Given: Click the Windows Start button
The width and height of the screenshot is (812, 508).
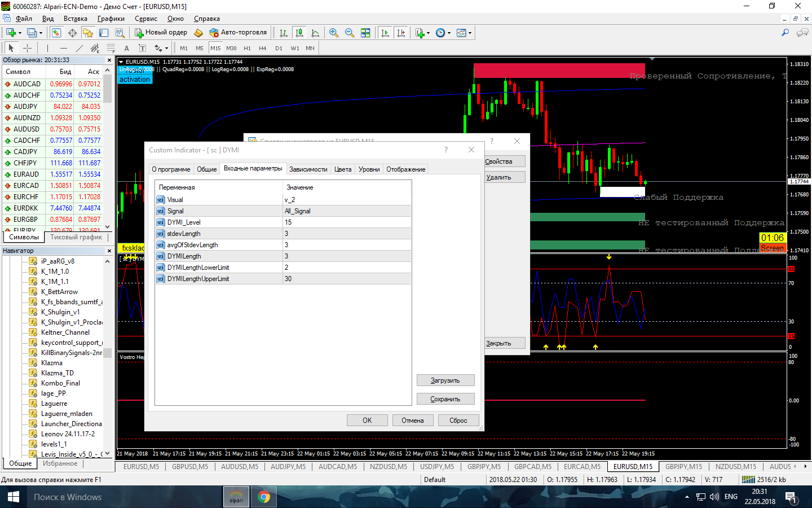Looking at the screenshot, I should [13, 497].
